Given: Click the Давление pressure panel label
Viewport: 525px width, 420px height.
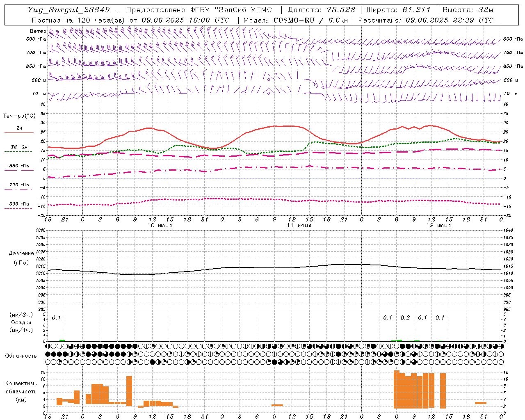Looking at the screenshot, I should [22, 253].
